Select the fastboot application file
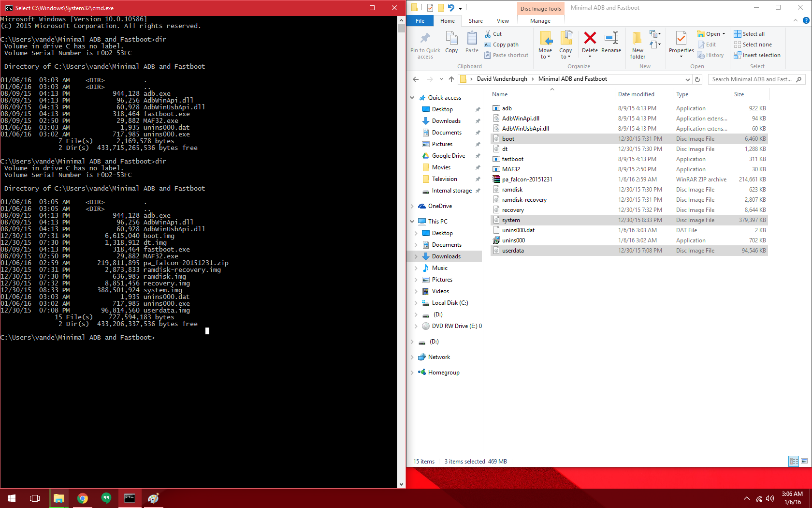 629,159
